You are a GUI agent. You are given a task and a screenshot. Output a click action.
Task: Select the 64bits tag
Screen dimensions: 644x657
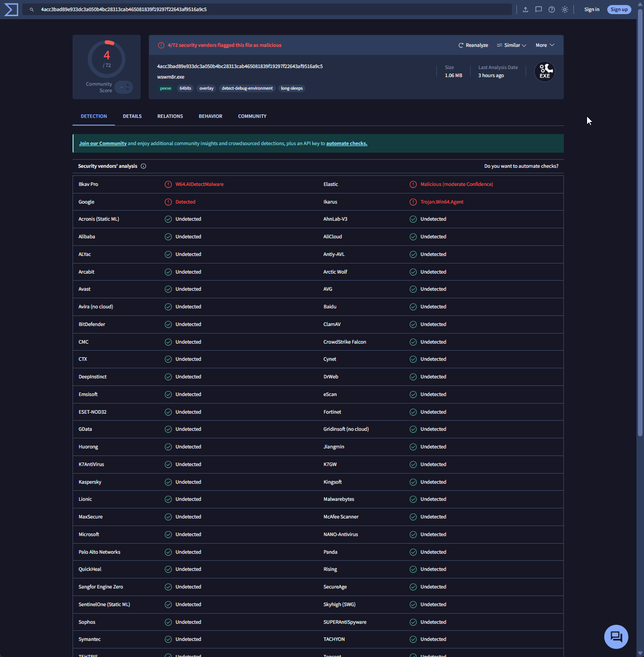pos(185,89)
